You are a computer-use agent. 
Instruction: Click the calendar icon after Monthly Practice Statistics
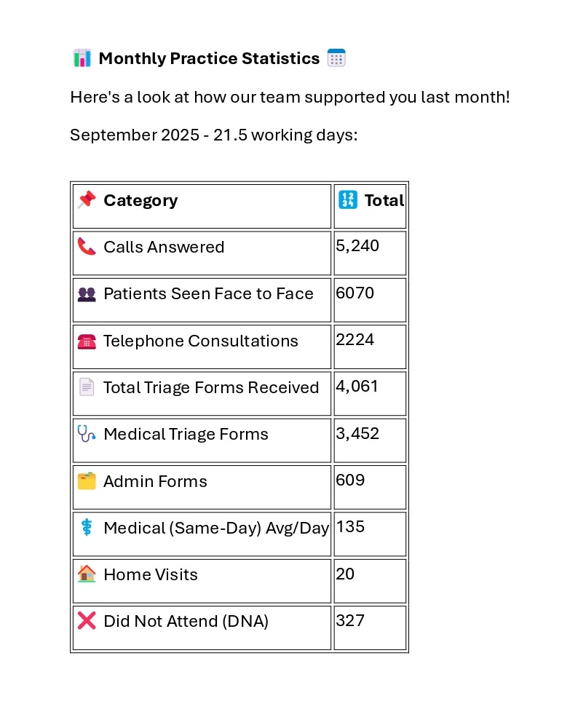click(336, 58)
